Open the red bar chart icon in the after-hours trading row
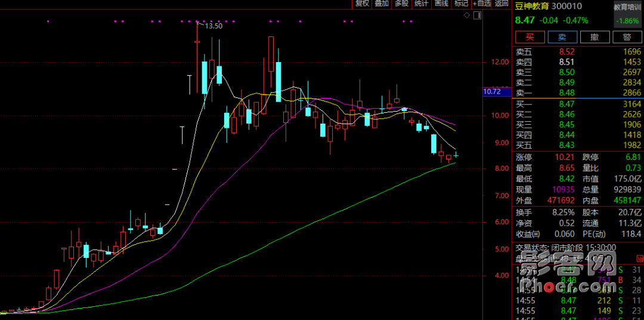Screen dimensions: 644x320 (x=639, y=259)
